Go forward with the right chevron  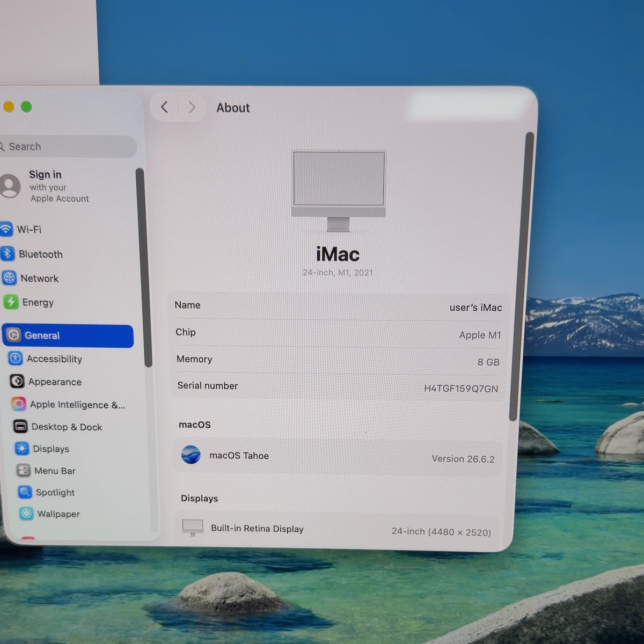pyautogui.click(x=192, y=107)
